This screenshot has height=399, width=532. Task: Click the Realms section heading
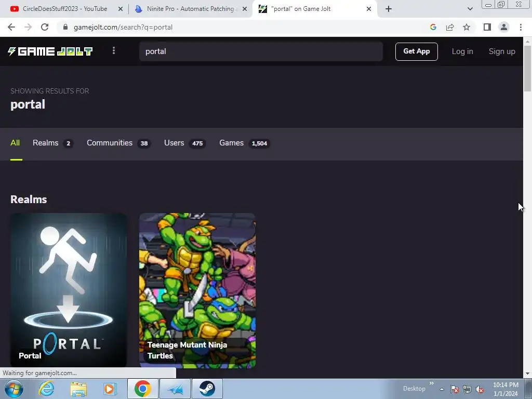click(x=29, y=199)
